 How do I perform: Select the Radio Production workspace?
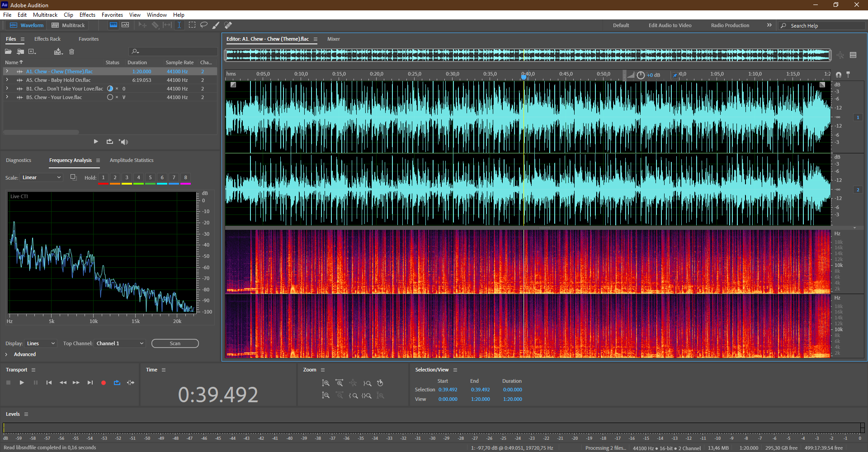pyautogui.click(x=730, y=25)
